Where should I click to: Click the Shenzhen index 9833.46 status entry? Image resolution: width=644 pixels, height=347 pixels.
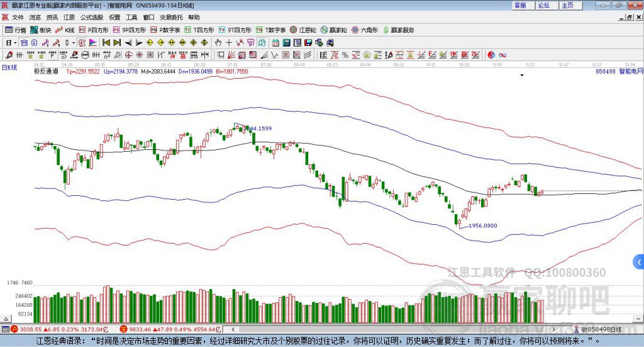pyautogui.click(x=171, y=329)
